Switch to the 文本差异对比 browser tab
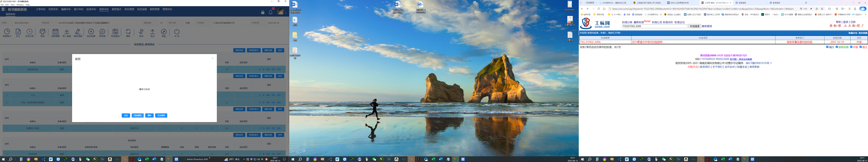The height and width of the screenshot is (162, 868). click(614, 3)
